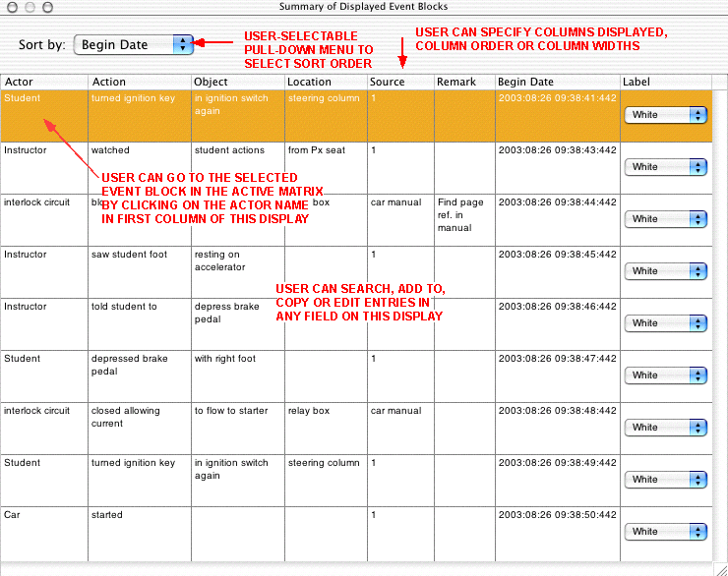Open Label dropdown for 09:38:43 row
Viewport: 728px width, 576px height.
[x=666, y=167]
